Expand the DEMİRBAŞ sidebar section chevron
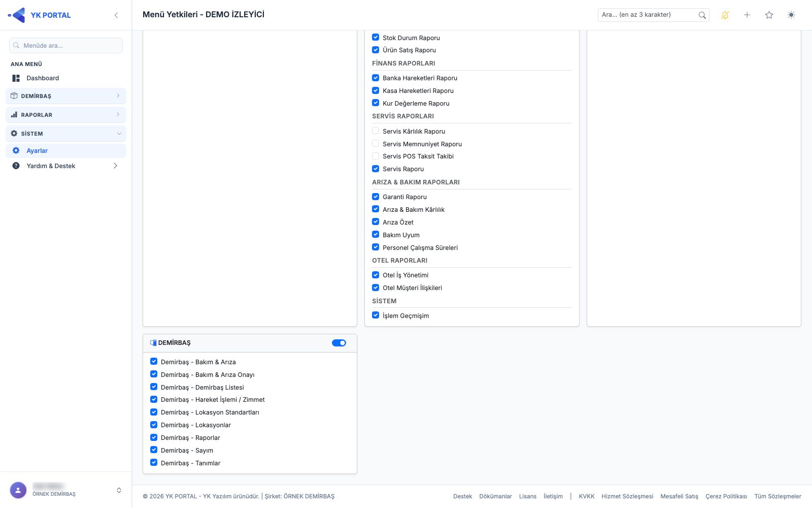812x508 pixels. tap(118, 96)
